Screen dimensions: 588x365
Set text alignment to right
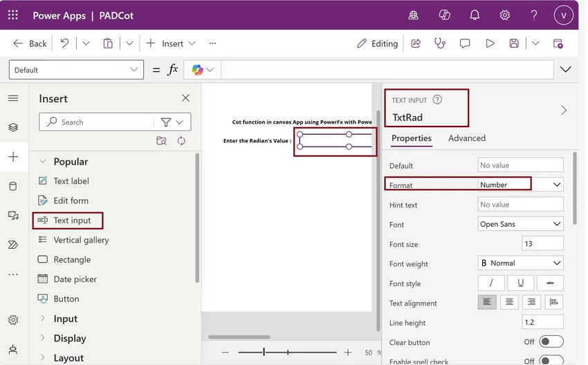click(531, 302)
